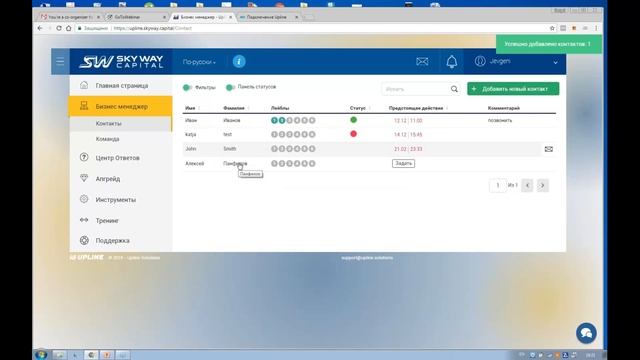Click the last label circle in John row

coord(312,149)
